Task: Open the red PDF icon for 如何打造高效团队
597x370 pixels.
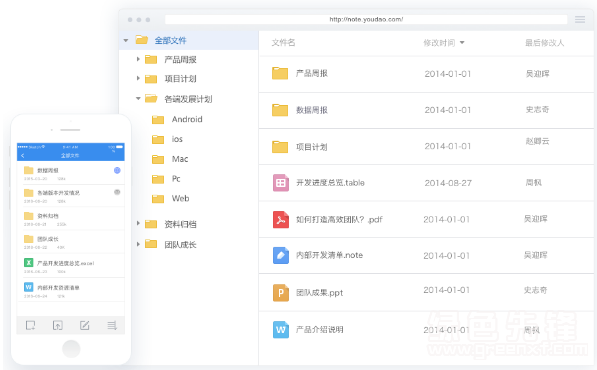Action: point(281,219)
